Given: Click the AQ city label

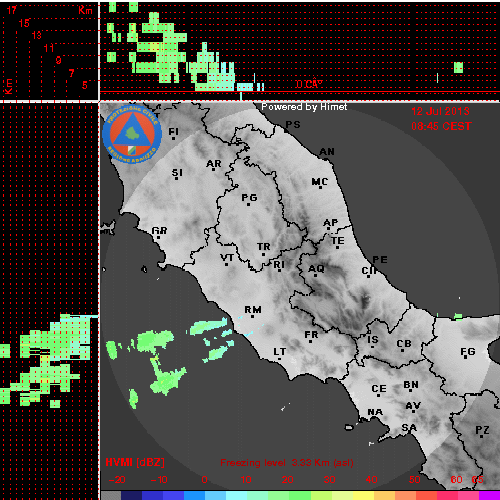Looking at the screenshot, I should tap(316, 269).
